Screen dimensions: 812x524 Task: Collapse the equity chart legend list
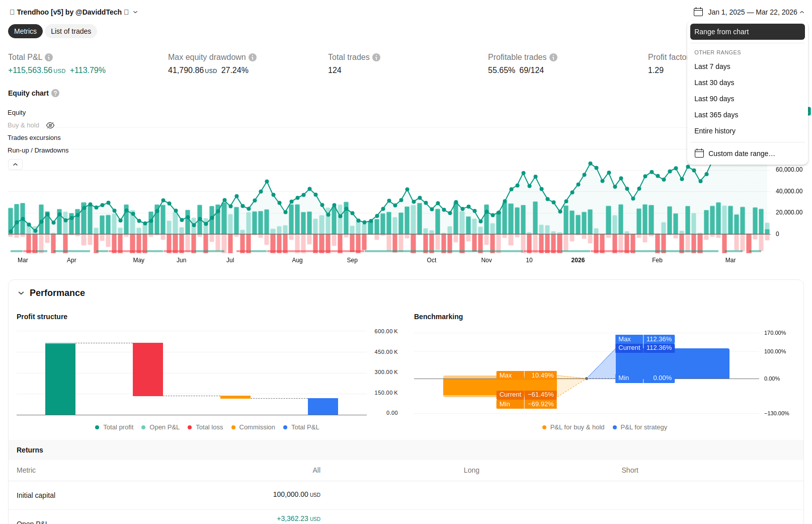[x=15, y=165]
